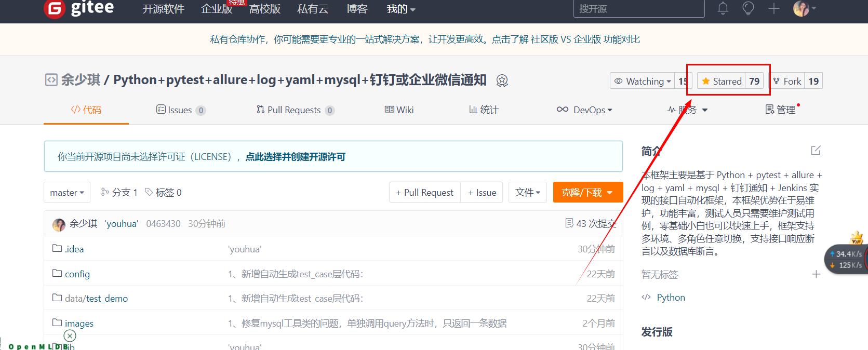This screenshot has width=868, height=350.
Task: Click the .idea folder icon
Action: [57, 248]
